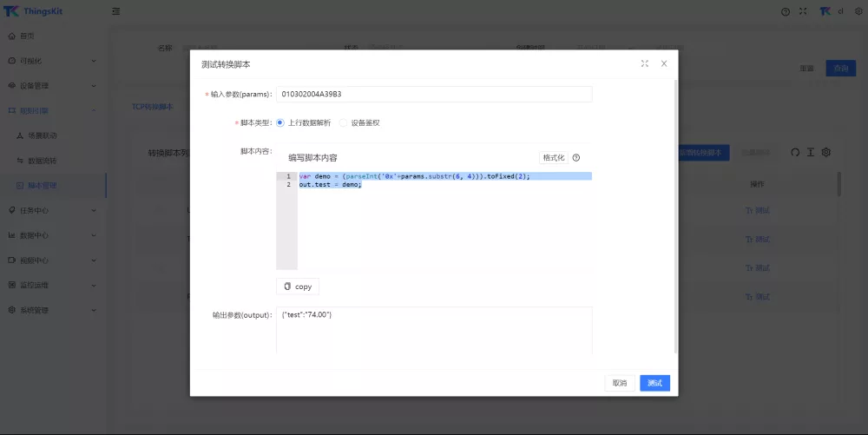The width and height of the screenshot is (868, 435).
Task: Click the table refresh icon
Action: (794, 152)
